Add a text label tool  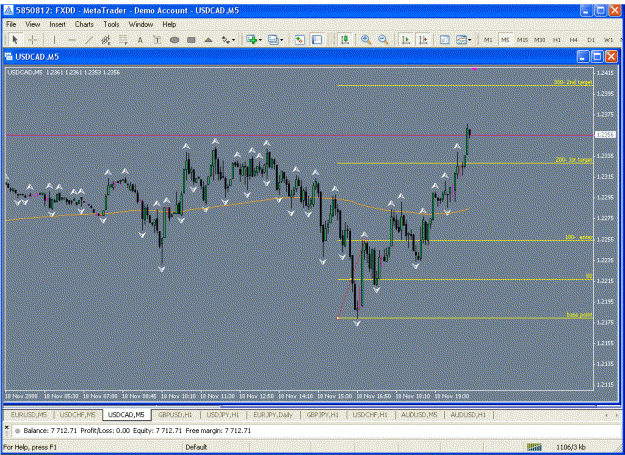coord(157,39)
